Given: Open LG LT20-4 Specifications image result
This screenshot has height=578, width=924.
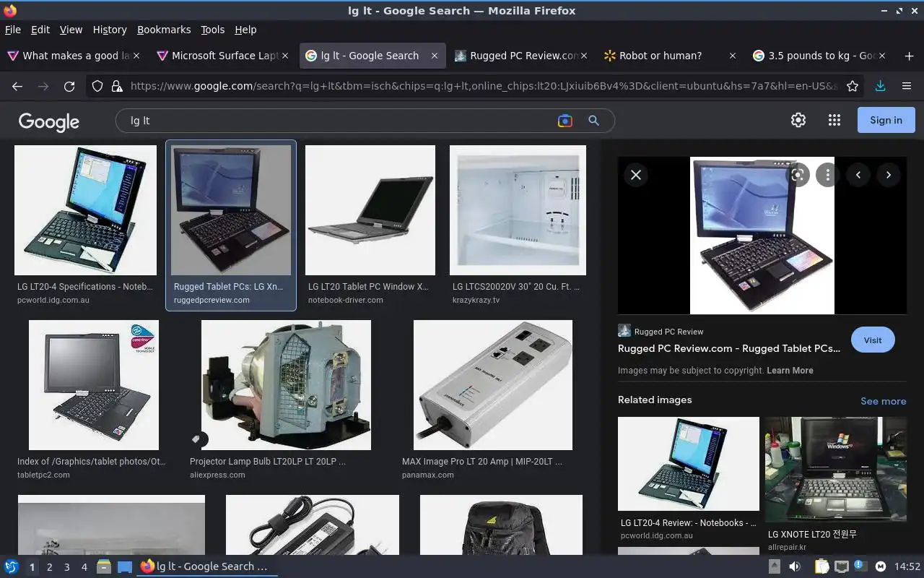Looking at the screenshot, I should (85, 210).
